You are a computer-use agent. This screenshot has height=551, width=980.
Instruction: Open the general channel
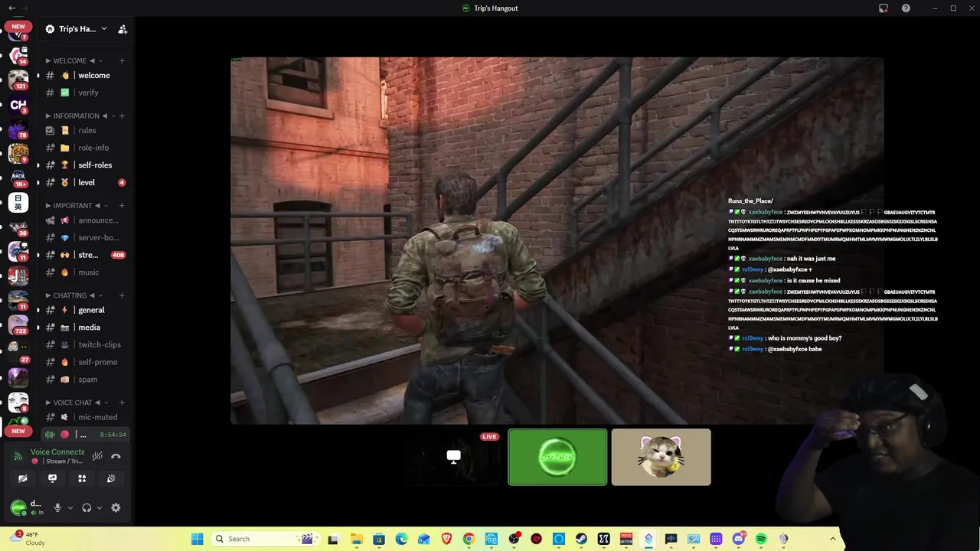pyautogui.click(x=85, y=310)
